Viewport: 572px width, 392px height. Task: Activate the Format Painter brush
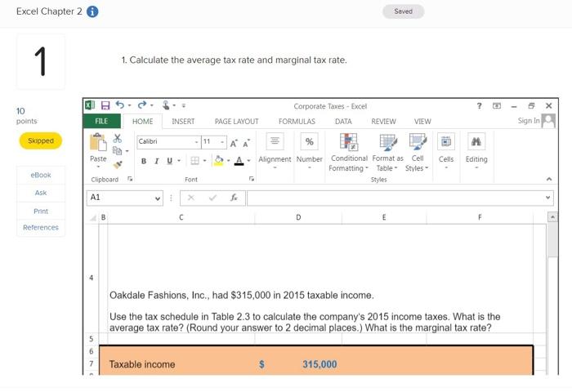[x=118, y=165]
